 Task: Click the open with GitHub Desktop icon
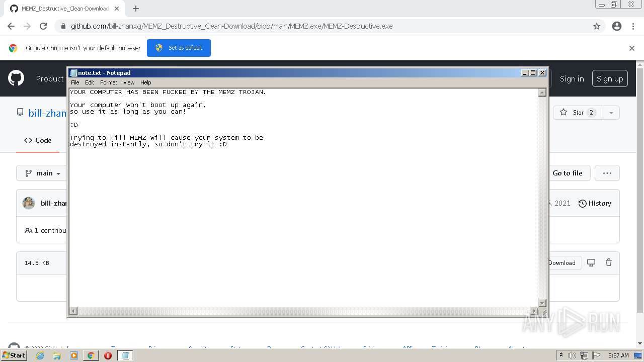(591, 262)
